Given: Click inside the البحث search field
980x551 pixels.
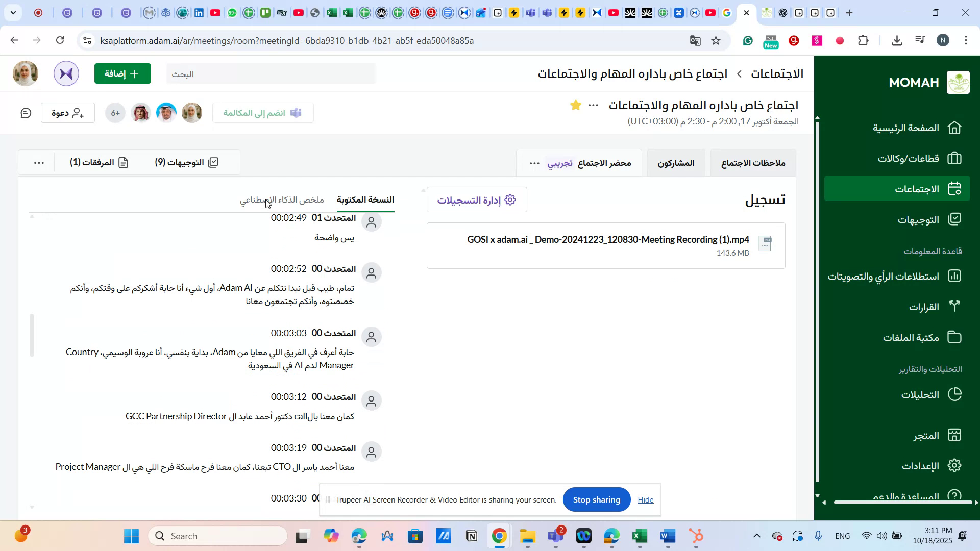Looking at the screenshot, I should coord(271,73).
